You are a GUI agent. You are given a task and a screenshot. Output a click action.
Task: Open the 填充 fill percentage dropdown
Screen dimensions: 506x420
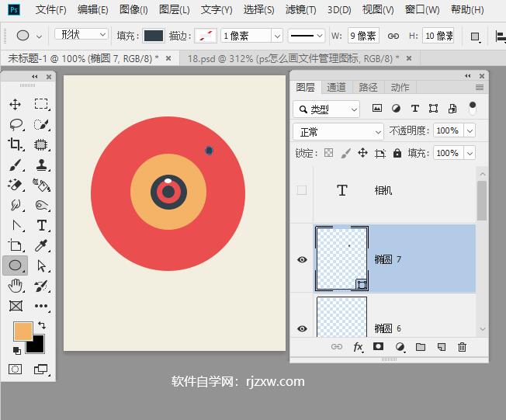click(470, 153)
